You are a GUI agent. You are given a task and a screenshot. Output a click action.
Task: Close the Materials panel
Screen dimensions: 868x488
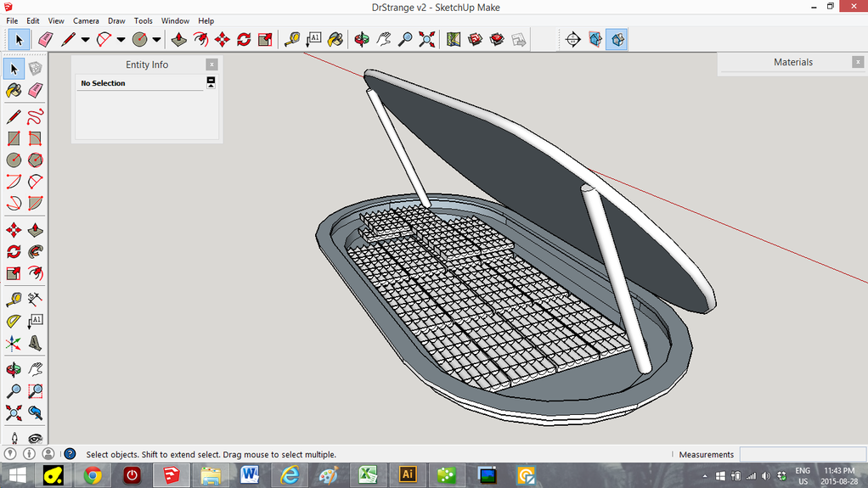[858, 62]
